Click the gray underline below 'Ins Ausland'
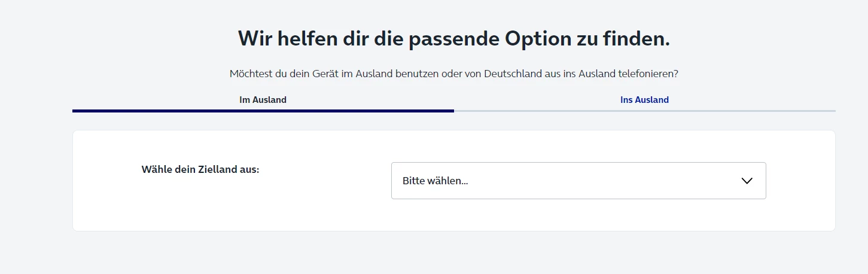Viewport: 868px width, 274px height. (644, 111)
